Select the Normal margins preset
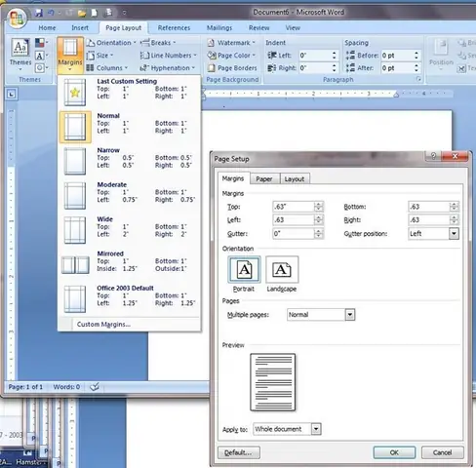This screenshot has height=468, width=476. click(130, 127)
